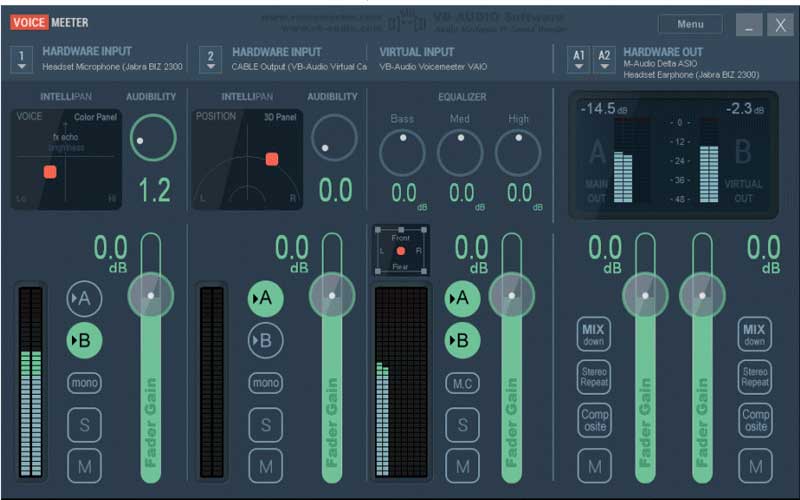Toggle bus A routing on virtual input
The image size is (800, 500).
(x=462, y=298)
